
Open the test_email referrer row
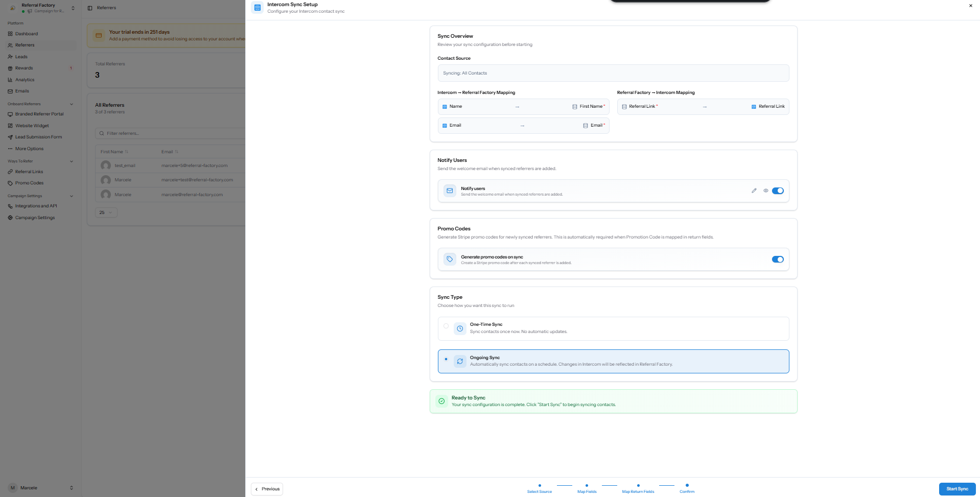[x=171, y=165]
